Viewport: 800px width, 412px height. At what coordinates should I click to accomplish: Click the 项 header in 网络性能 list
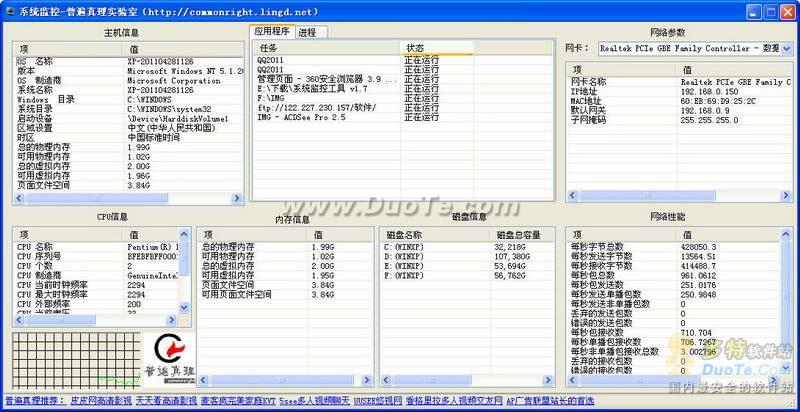(x=622, y=235)
